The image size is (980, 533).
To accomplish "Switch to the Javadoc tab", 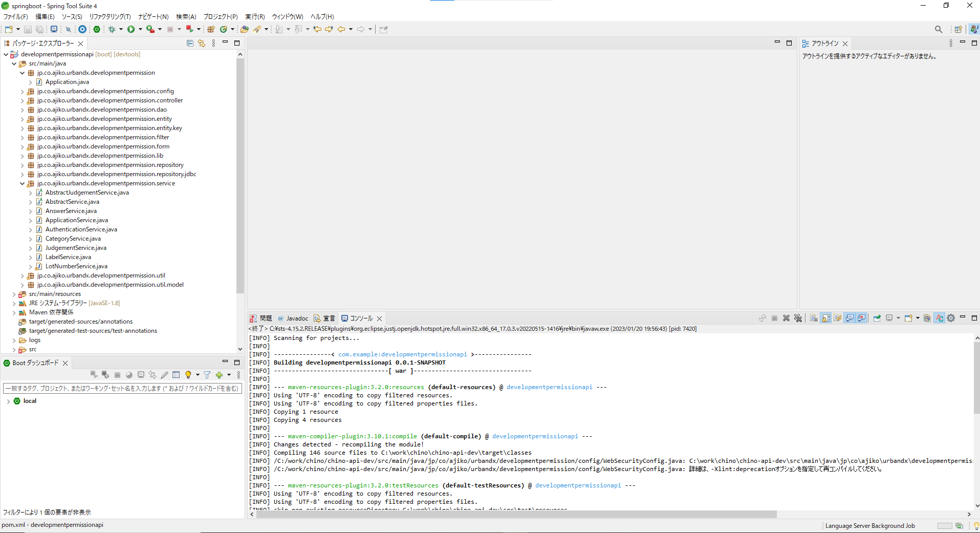I will (x=297, y=318).
